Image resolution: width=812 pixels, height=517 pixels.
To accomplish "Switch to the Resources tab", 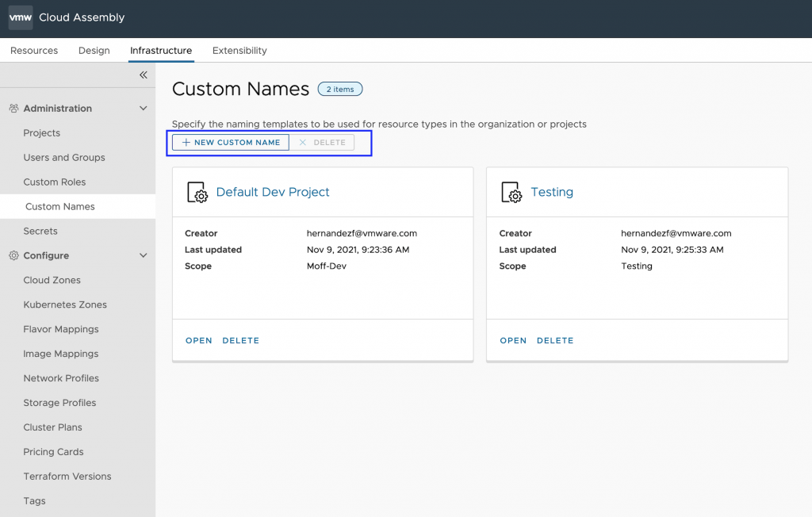I will [34, 51].
